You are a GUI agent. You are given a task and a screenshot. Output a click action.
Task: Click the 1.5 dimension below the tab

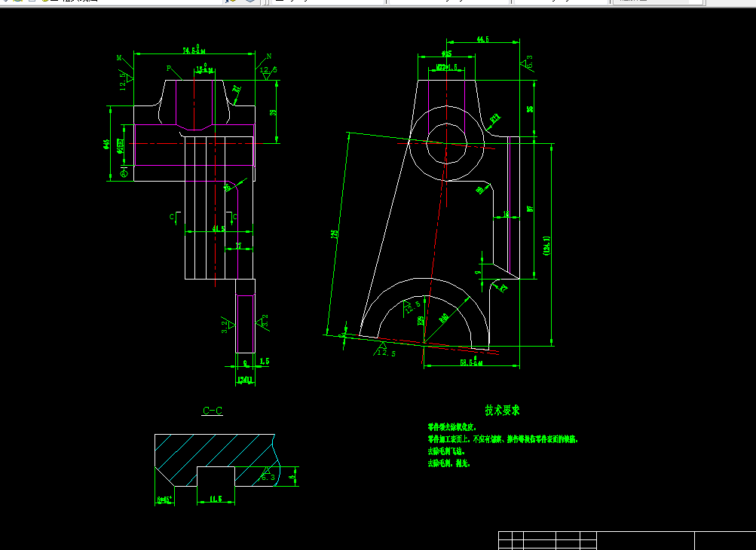coord(265,361)
